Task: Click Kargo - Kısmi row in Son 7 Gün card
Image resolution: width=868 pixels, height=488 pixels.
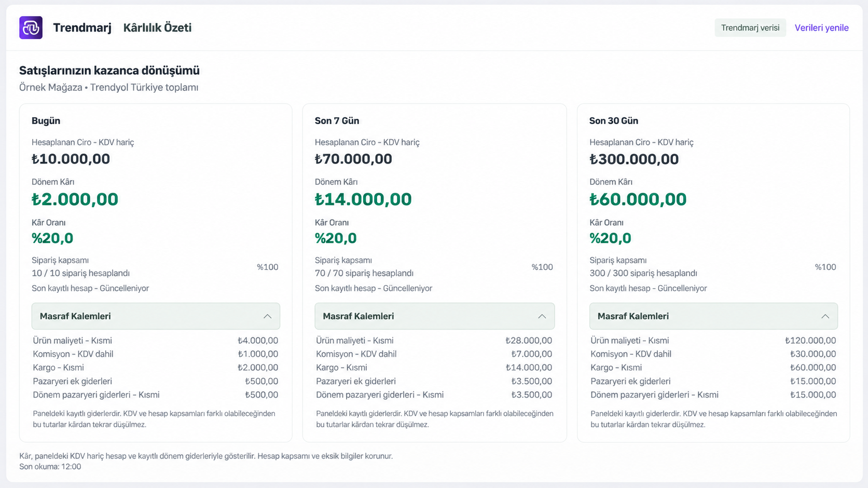Action: coord(434,368)
